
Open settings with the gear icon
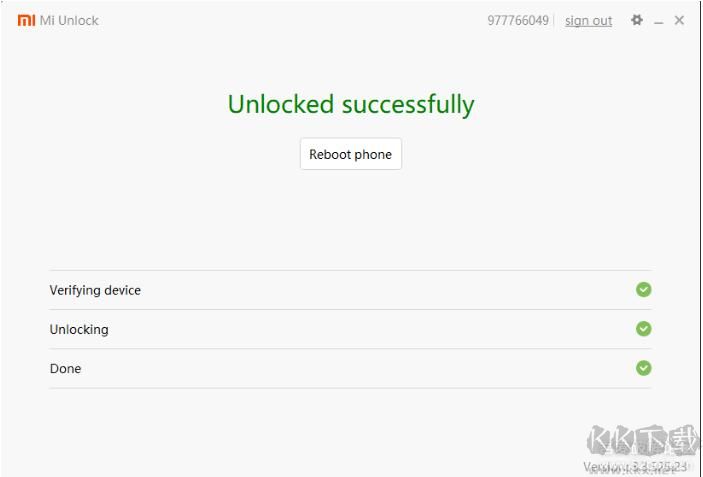coord(637,20)
